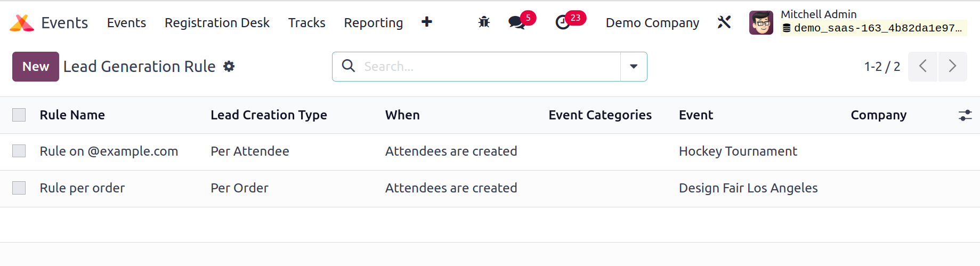The image size is (980, 266).
Task: Open the gear settings next to Lead Generation Rule
Action: click(x=229, y=67)
